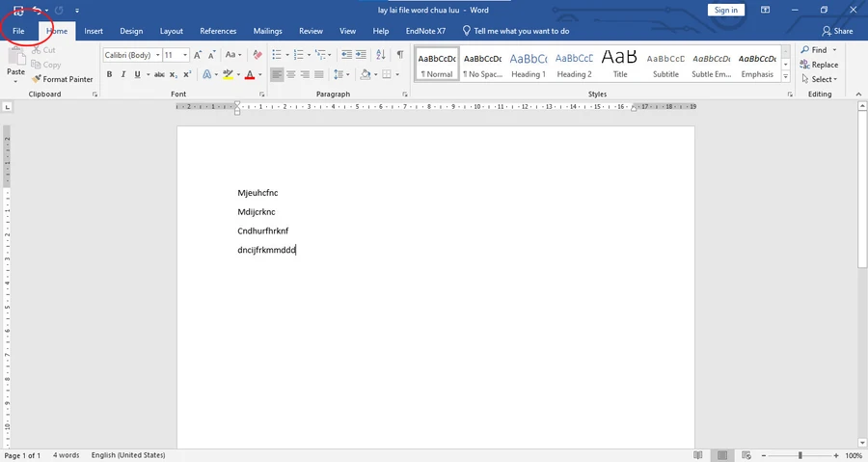
Task: Click the zoom slider handle
Action: 800,455
